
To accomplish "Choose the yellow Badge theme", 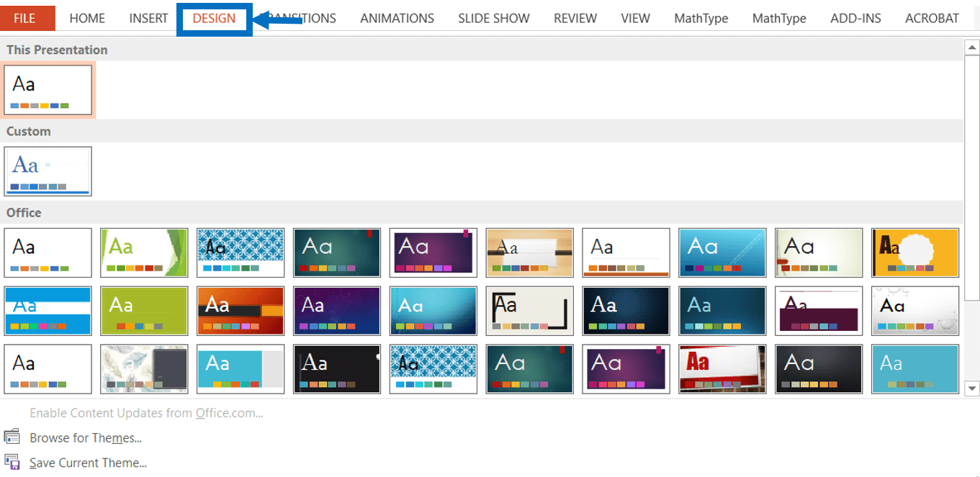I will [x=916, y=253].
